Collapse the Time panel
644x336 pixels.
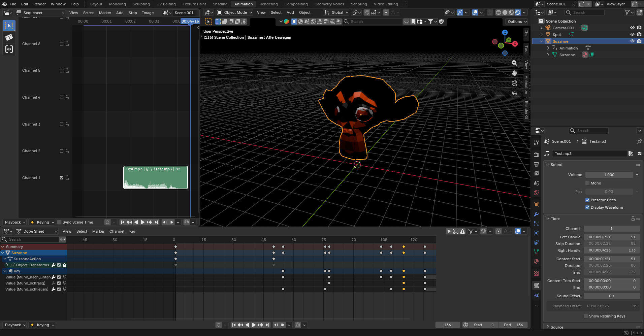point(548,219)
